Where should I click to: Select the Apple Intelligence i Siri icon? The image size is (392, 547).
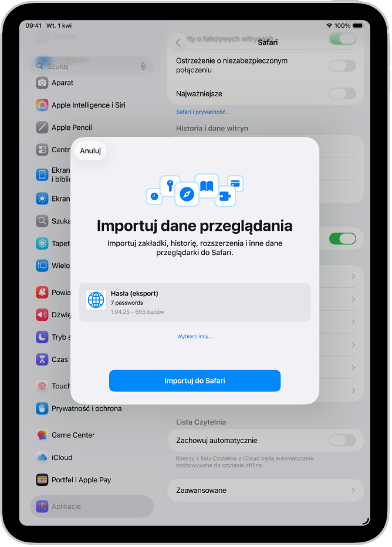42,105
